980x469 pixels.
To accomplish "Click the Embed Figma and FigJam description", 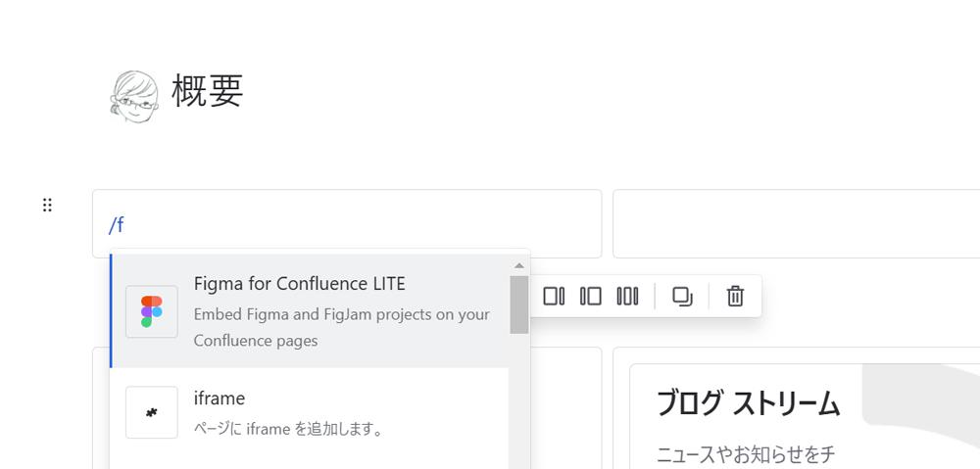I will click(342, 327).
